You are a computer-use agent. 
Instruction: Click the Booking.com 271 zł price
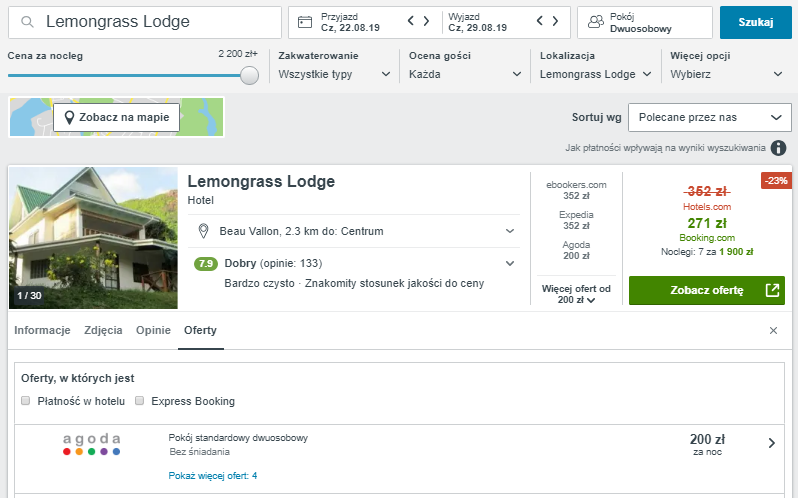[707, 223]
